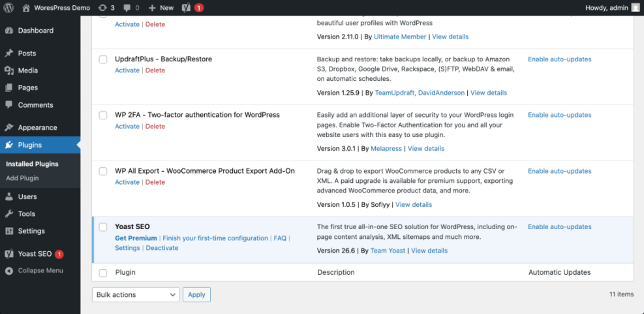The width and height of the screenshot is (644, 314).
Task: Click the Yoast SEO sidebar icon
Action: 9,254
